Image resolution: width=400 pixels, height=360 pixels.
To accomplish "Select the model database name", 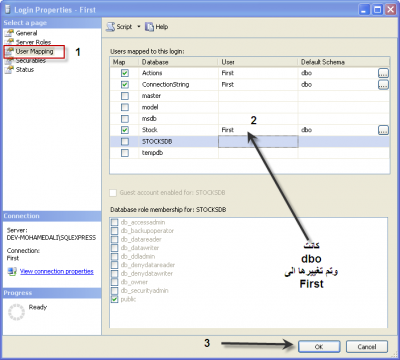I will point(150,107).
